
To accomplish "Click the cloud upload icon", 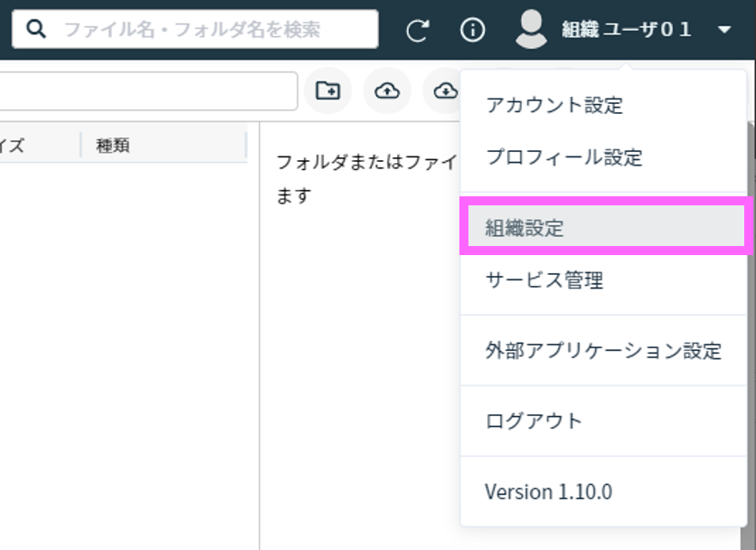I will (387, 90).
